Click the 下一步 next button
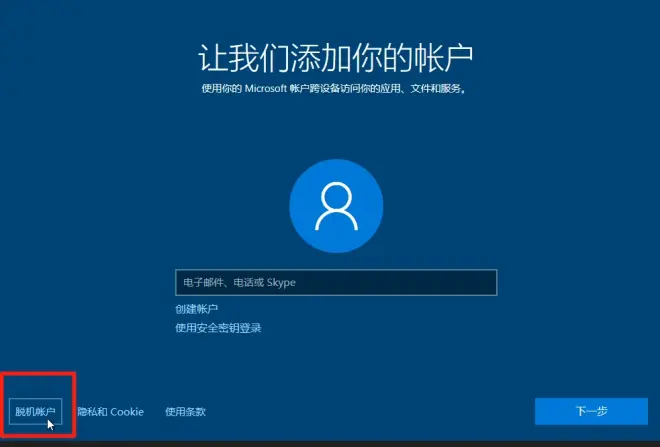660x447 pixels. [591, 411]
